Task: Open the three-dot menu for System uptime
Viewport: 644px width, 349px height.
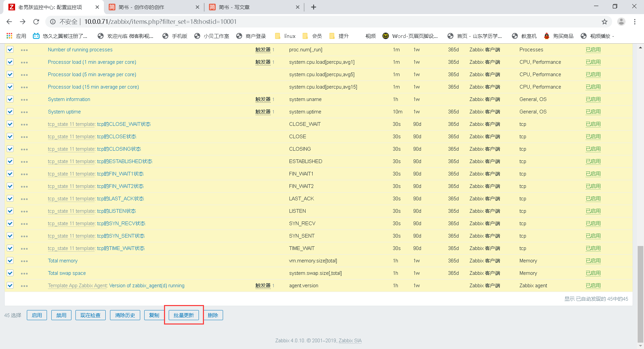Action: pyautogui.click(x=24, y=112)
